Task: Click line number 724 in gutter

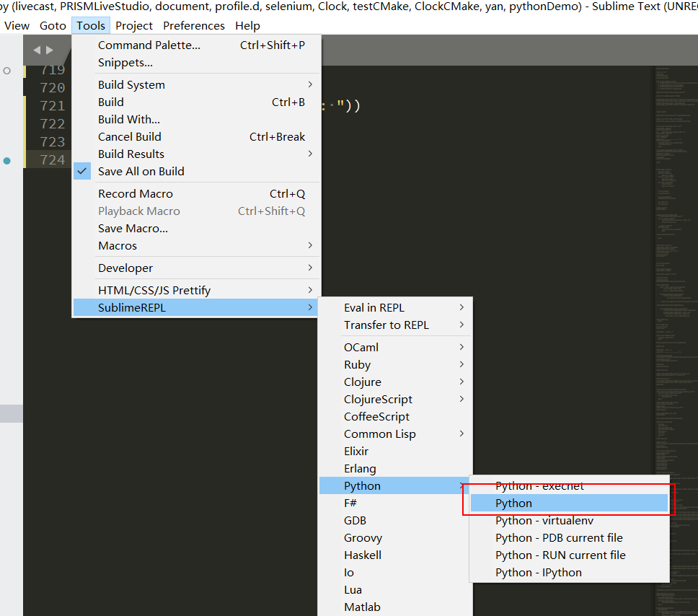Action: 53,159
